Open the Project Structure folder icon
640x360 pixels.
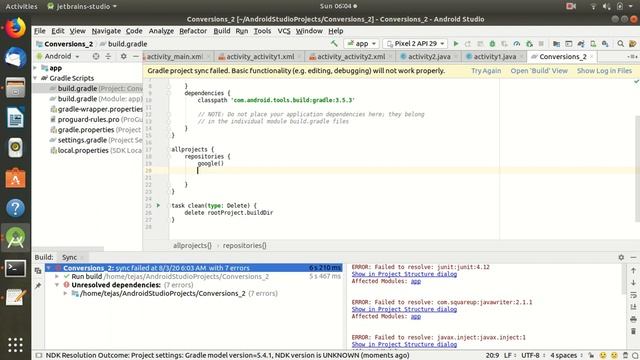tap(556, 44)
